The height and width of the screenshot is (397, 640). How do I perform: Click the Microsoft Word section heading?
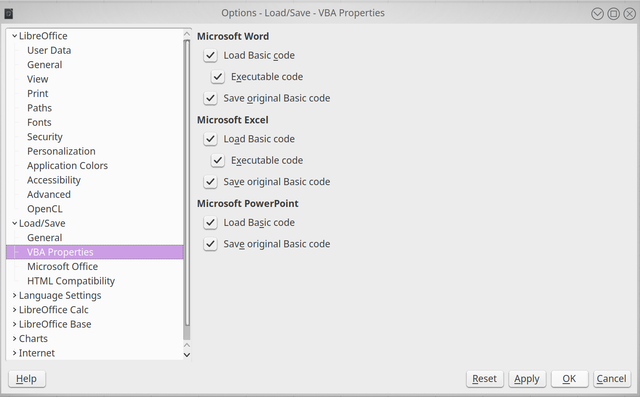coord(233,36)
